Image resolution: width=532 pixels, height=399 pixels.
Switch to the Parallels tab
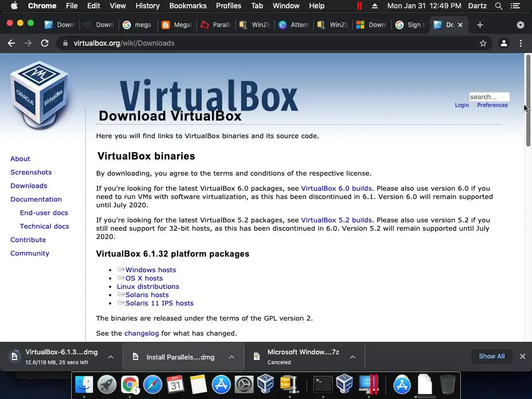coord(216,25)
